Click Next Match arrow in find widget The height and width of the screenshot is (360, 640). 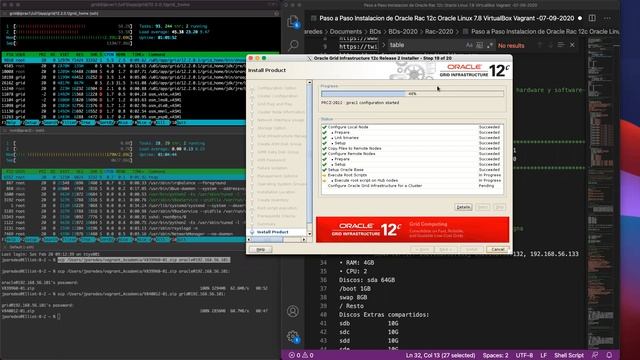(550, 45)
